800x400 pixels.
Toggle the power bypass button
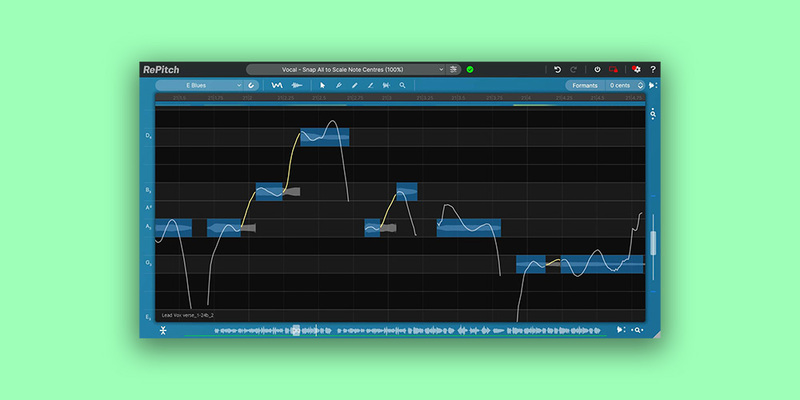tap(597, 69)
